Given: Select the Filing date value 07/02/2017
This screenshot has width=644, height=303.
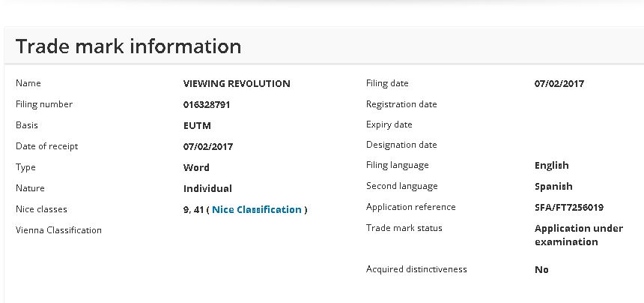Looking at the screenshot, I should point(559,84).
